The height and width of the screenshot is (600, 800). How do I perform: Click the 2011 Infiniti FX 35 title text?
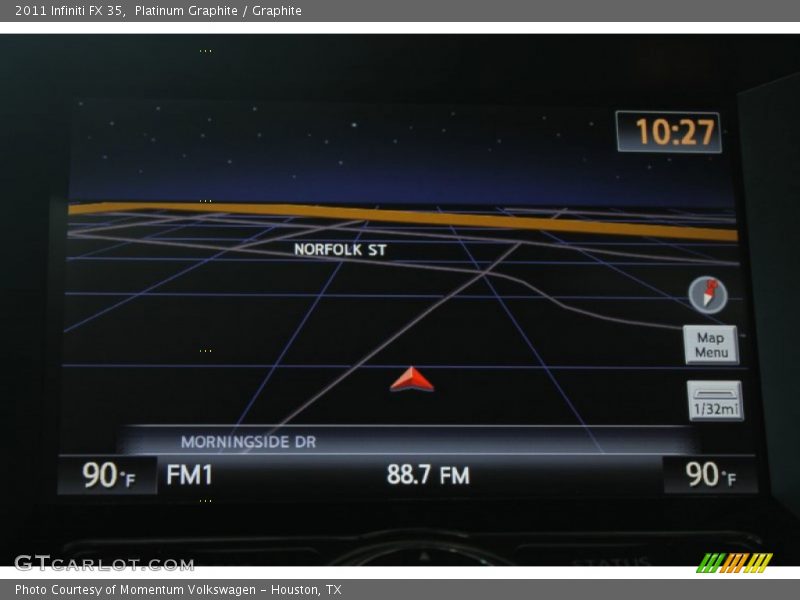pyautogui.click(x=158, y=11)
